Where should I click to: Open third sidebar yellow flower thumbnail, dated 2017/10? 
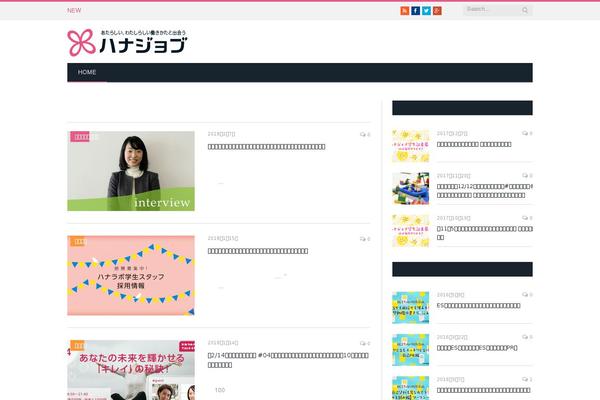(x=411, y=230)
